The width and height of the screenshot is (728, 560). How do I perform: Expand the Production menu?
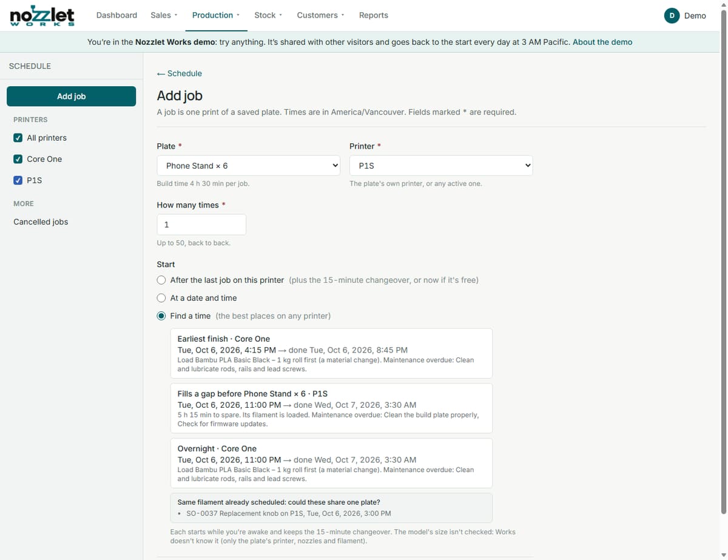[x=216, y=15]
